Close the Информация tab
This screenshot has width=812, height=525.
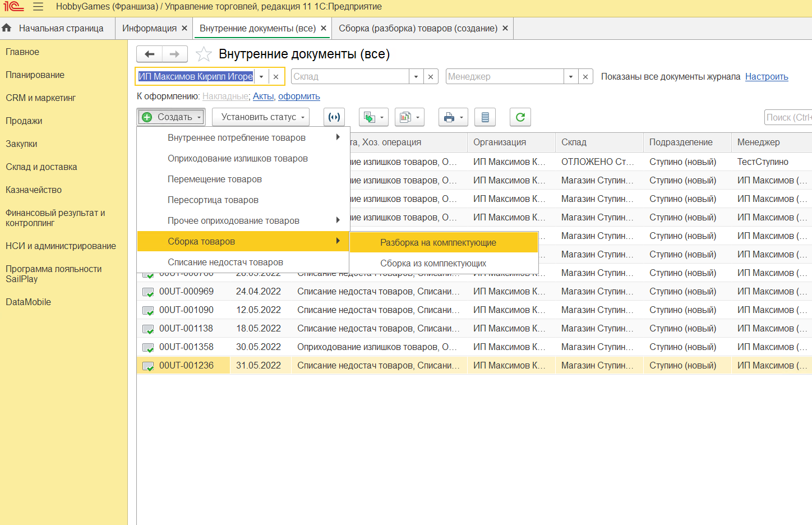point(184,28)
